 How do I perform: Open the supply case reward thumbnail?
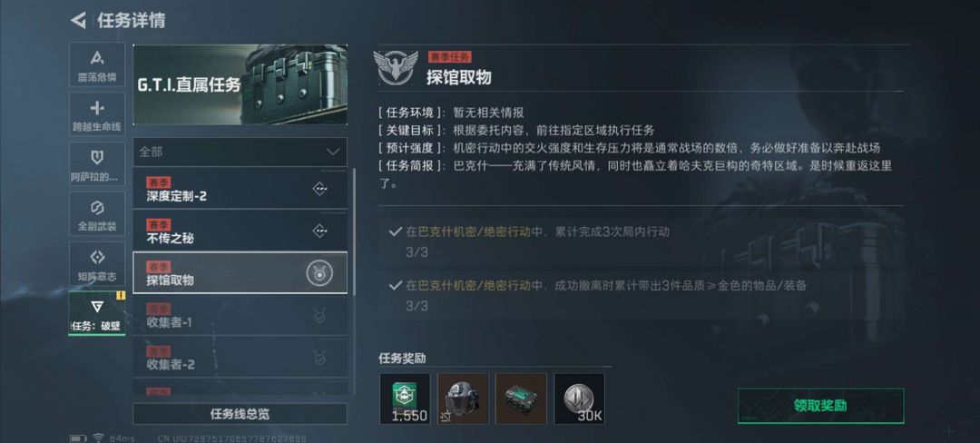click(521, 399)
